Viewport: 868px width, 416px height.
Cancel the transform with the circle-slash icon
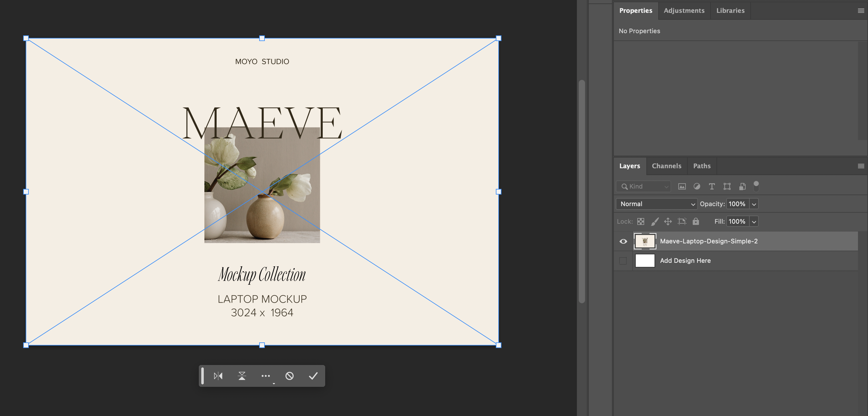290,376
